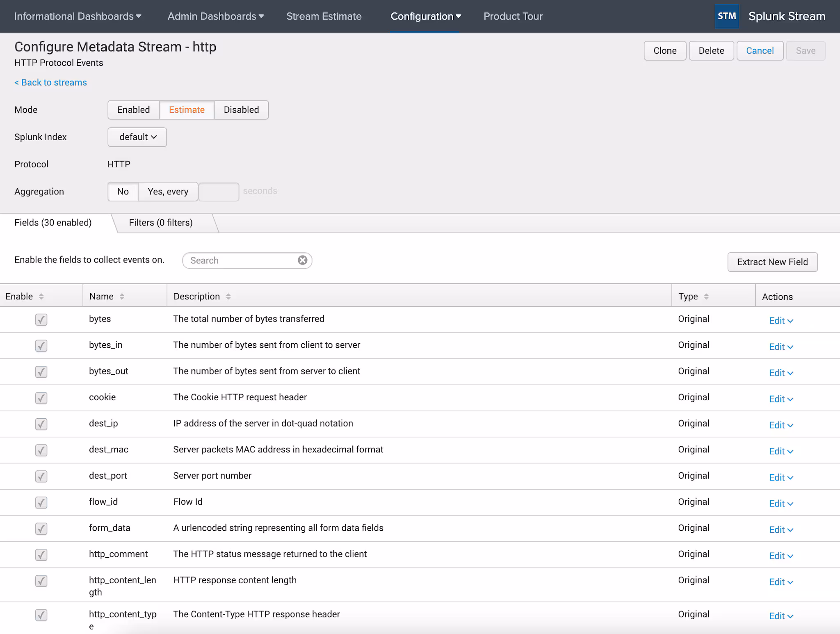This screenshot has width=840, height=634.
Task: Click the STM Splunk Stream logo icon
Action: coord(726,16)
